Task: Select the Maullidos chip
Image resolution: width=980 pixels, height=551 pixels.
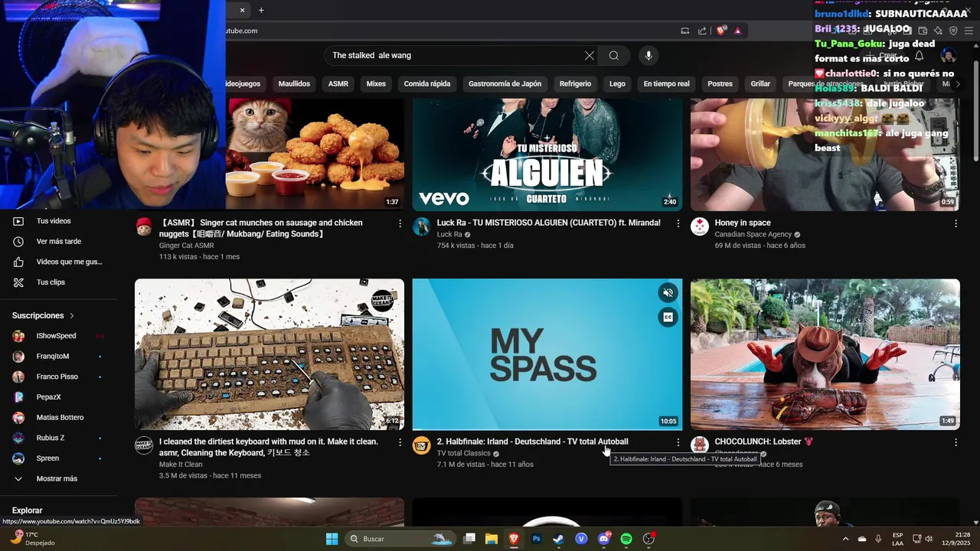Action: click(x=294, y=84)
